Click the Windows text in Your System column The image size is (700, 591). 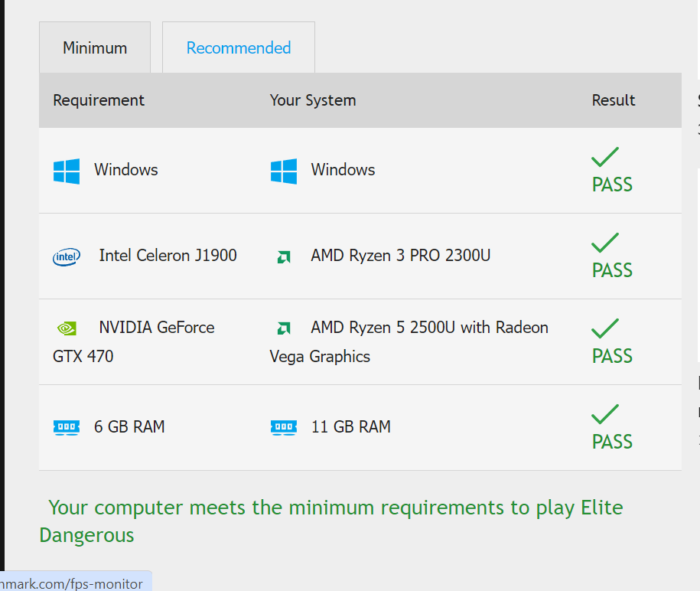343,170
